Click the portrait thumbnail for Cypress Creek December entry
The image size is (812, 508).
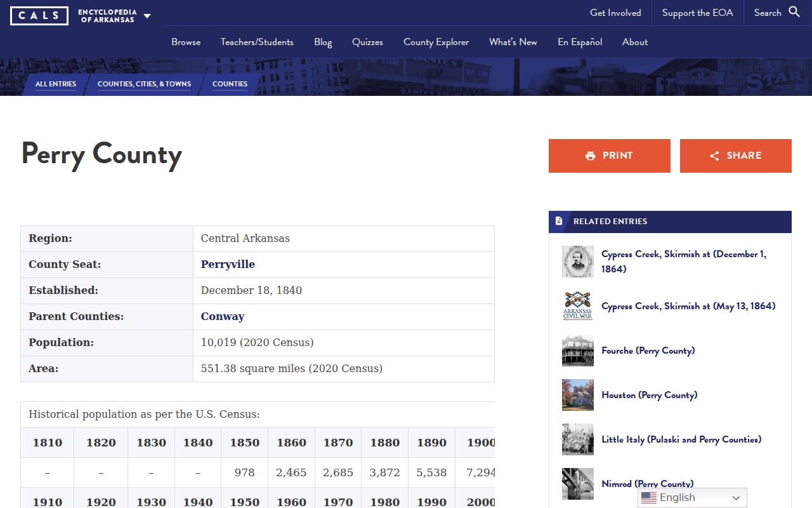click(578, 262)
